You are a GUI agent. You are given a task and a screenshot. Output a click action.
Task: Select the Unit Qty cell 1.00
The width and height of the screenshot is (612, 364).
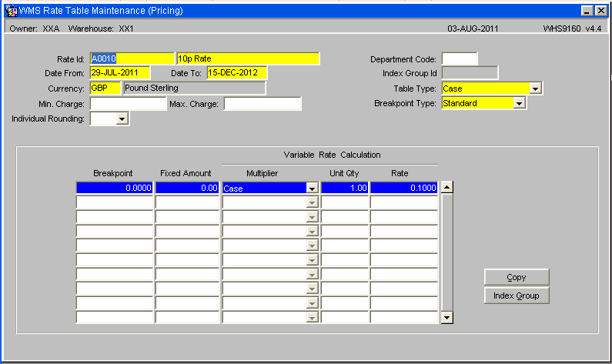point(345,188)
